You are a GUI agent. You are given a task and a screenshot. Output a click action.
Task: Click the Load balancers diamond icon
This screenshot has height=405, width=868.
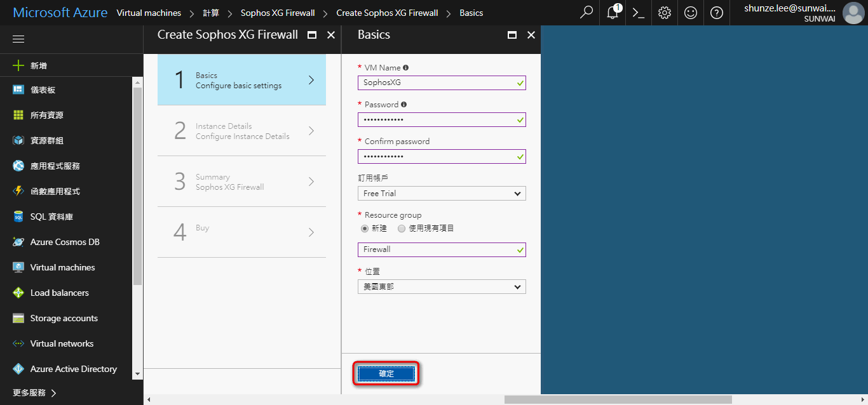pos(18,293)
